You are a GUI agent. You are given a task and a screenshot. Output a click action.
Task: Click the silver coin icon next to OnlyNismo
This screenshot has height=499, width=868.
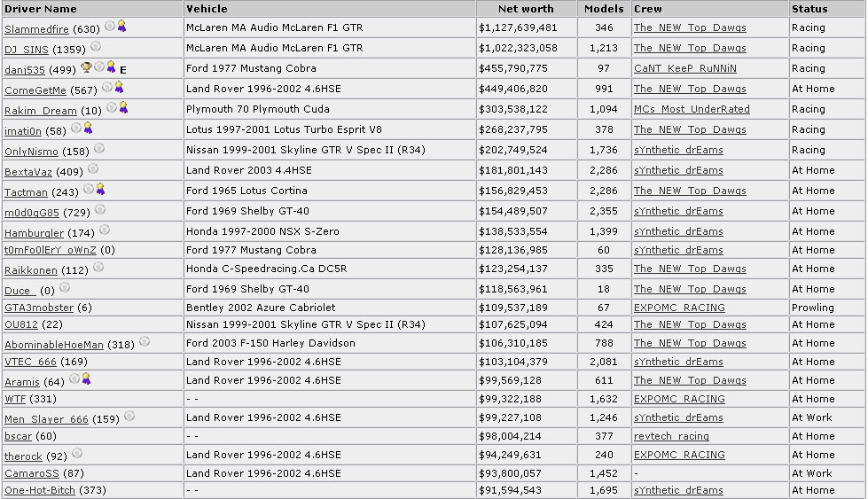coord(99,148)
